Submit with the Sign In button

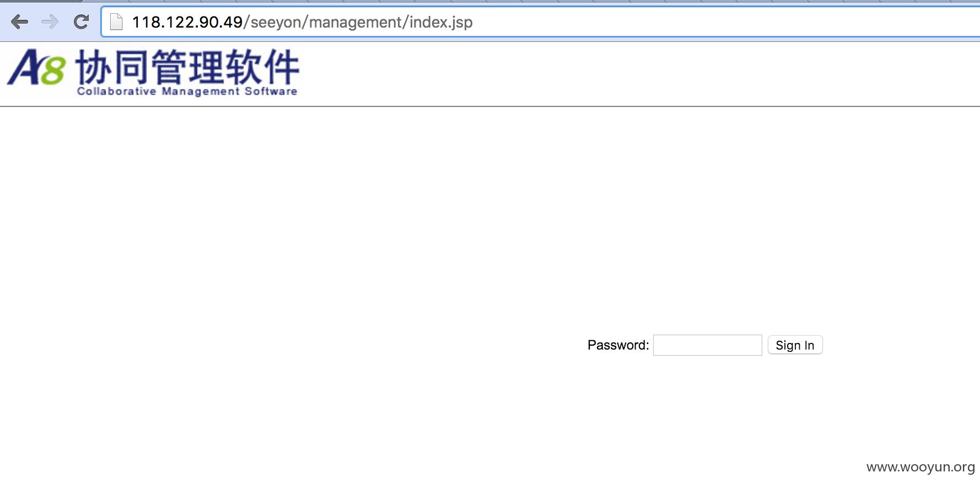click(x=795, y=345)
